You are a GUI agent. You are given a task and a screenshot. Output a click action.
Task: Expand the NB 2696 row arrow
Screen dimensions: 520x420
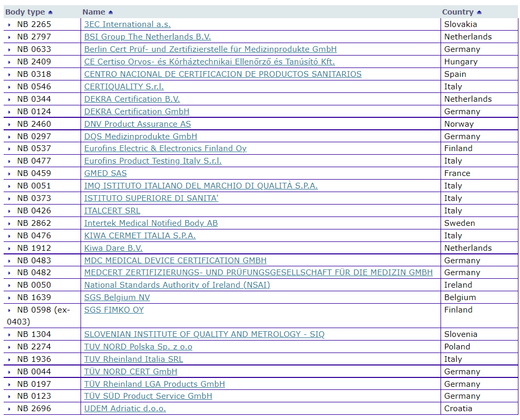tap(9, 409)
